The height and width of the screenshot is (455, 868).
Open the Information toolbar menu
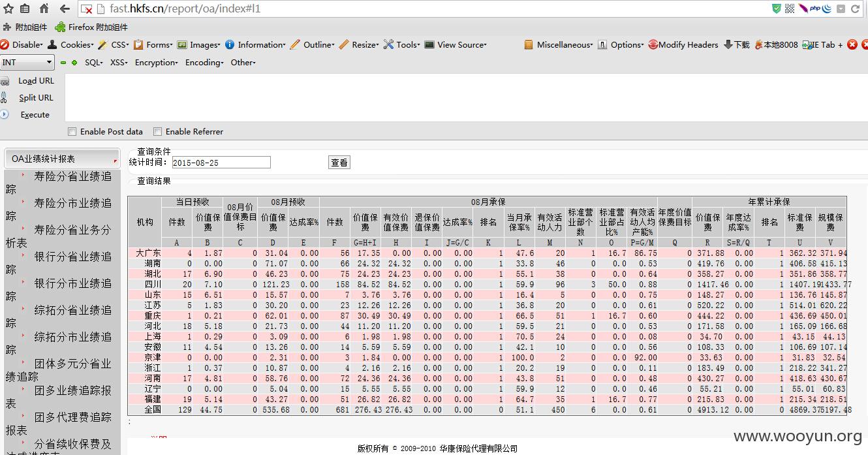(x=255, y=44)
